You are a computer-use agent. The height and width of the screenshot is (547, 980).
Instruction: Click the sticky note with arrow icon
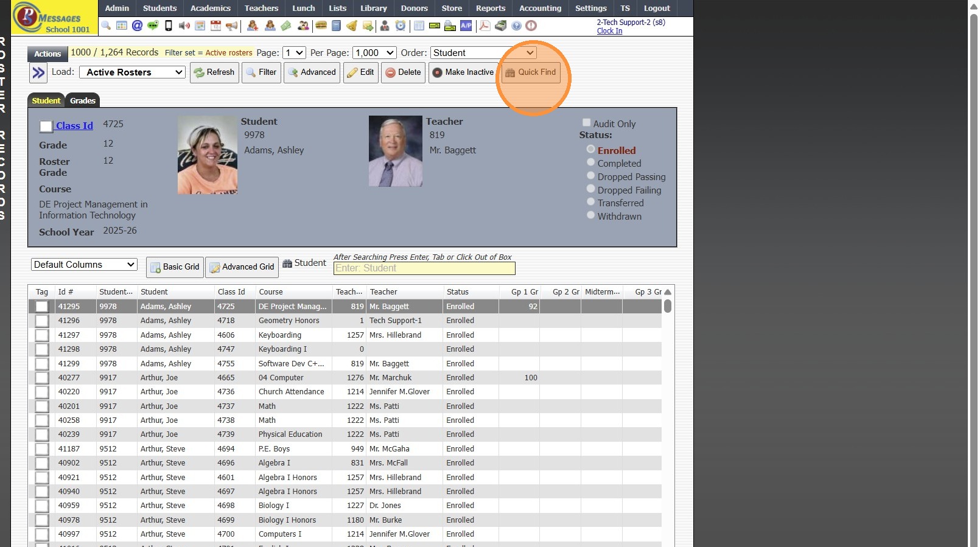tap(368, 26)
